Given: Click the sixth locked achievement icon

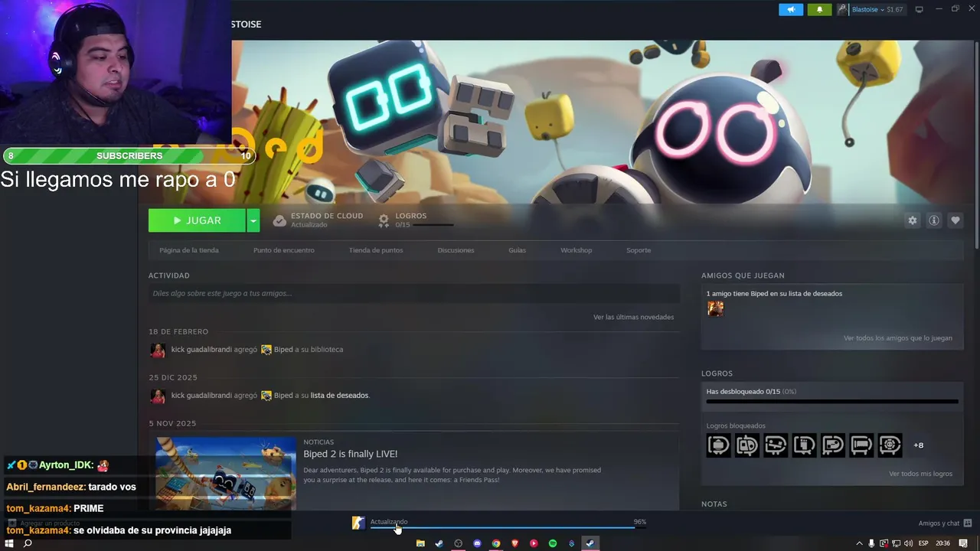Looking at the screenshot, I should (861, 445).
